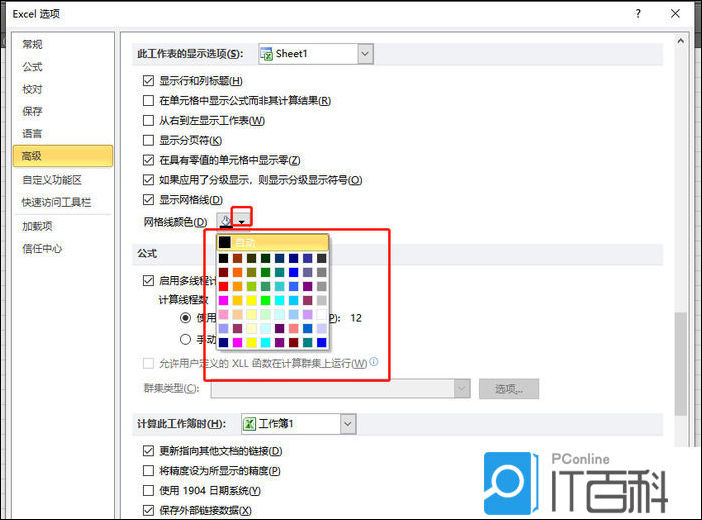Click the info icon beside the XLL option
This screenshot has width=702, height=520.
pos(373,361)
